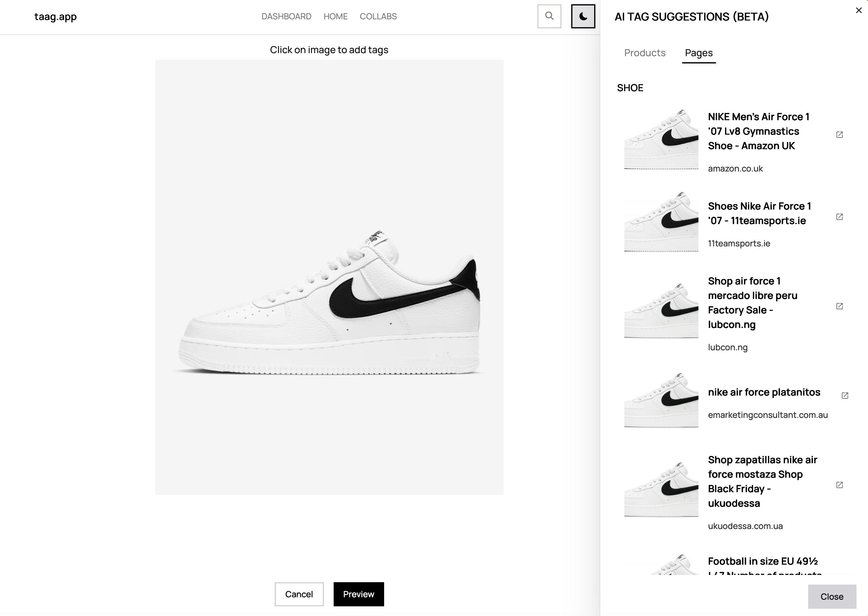Viewport: 868px width, 616px height.
Task: Open external link for 11teamsports.ie result
Action: tap(840, 217)
